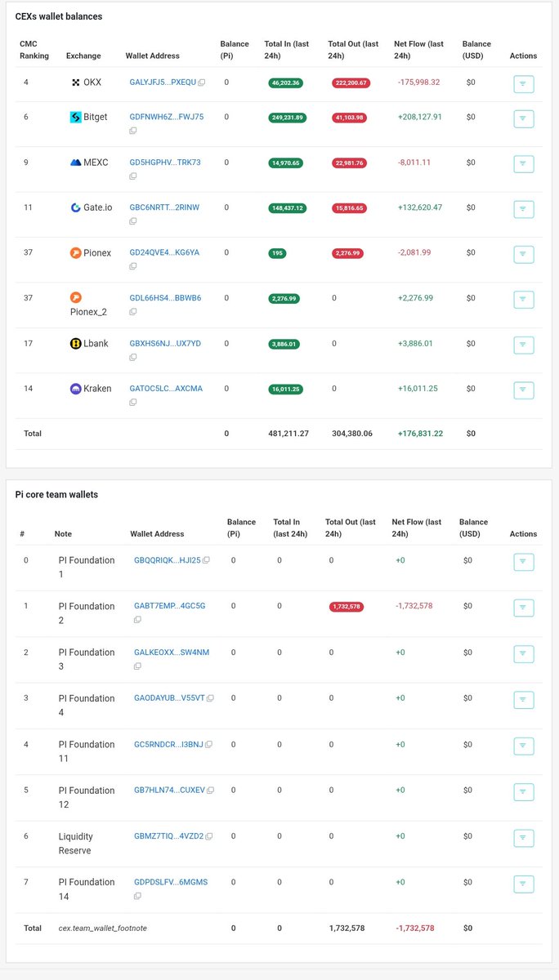Viewport: 559px width, 980px height.
Task: Open filter action for Pionex_2 row
Action: click(523, 300)
